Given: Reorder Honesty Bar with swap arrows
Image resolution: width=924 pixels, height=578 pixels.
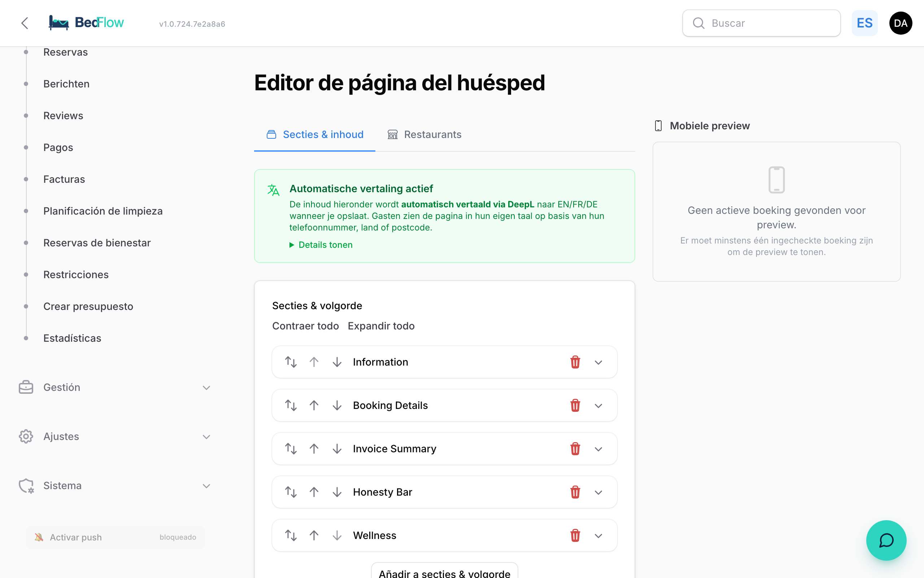Looking at the screenshot, I should 291,492.
